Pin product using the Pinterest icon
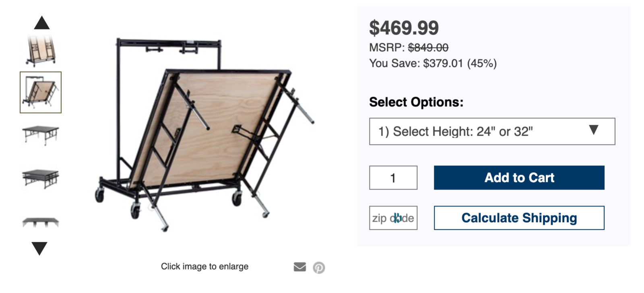This screenshot has height=293, width=644. pos(319,267)
